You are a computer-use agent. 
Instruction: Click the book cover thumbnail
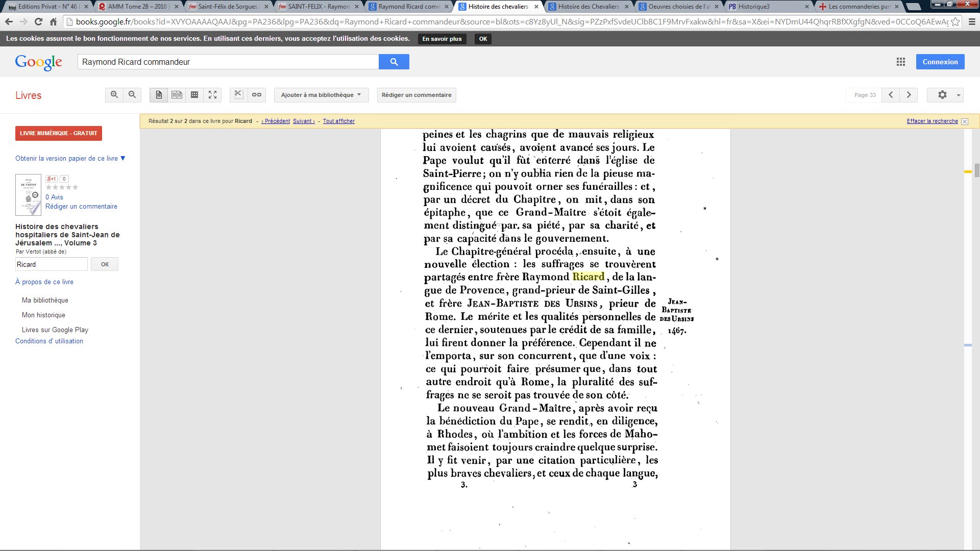point(28,195)
